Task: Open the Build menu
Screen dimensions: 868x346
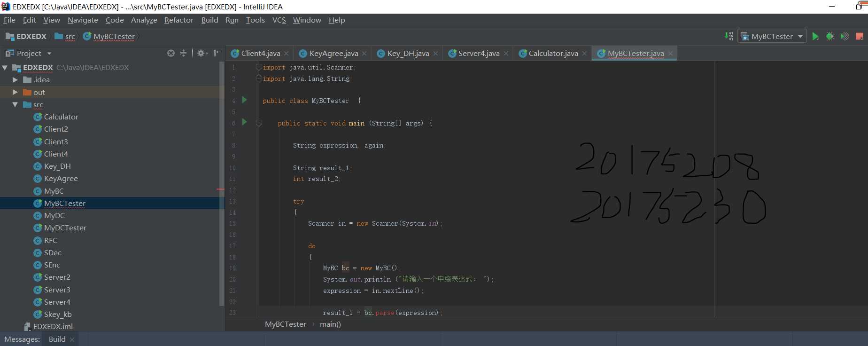Action: click(209, 20)
